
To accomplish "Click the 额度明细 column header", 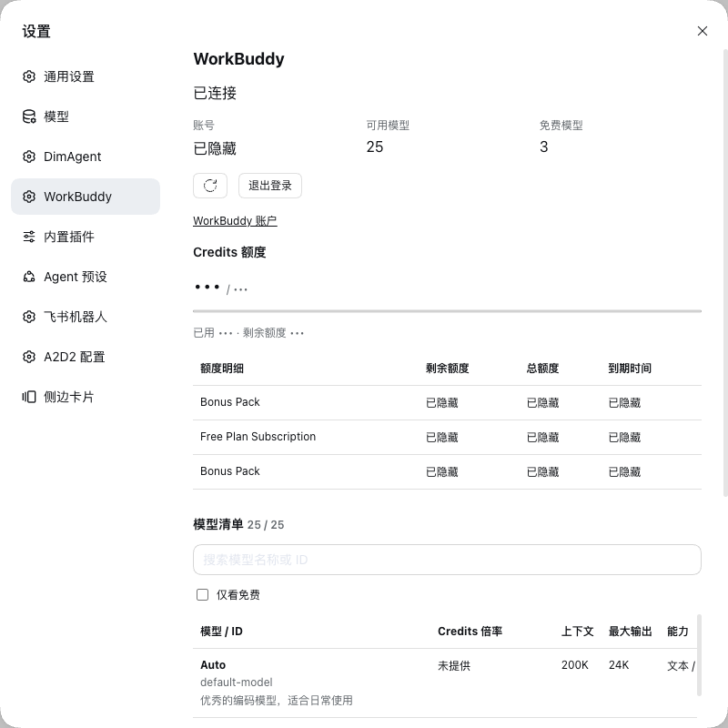I will point(222,369).
